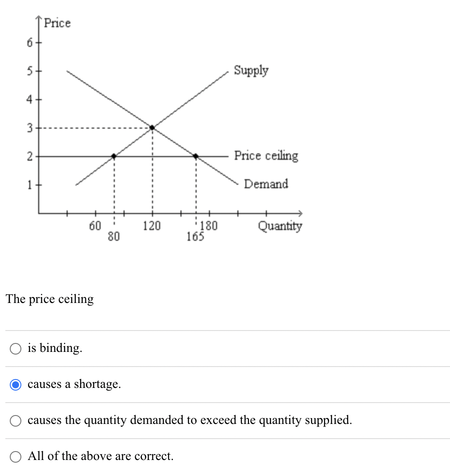This screenshot has height=476, width=450.
Task: Click the point where demand meets the ceiling
Action: coord(196,156)
